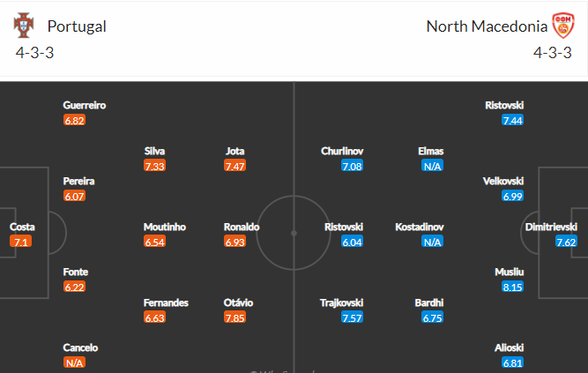Click the North Macedonia team crest icon
588x373 pixels.
pos(562,26)
